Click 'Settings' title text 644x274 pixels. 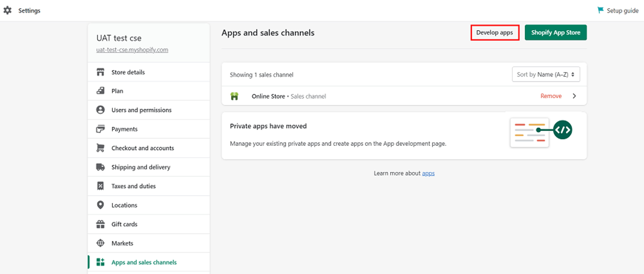[x=29, y=11]
